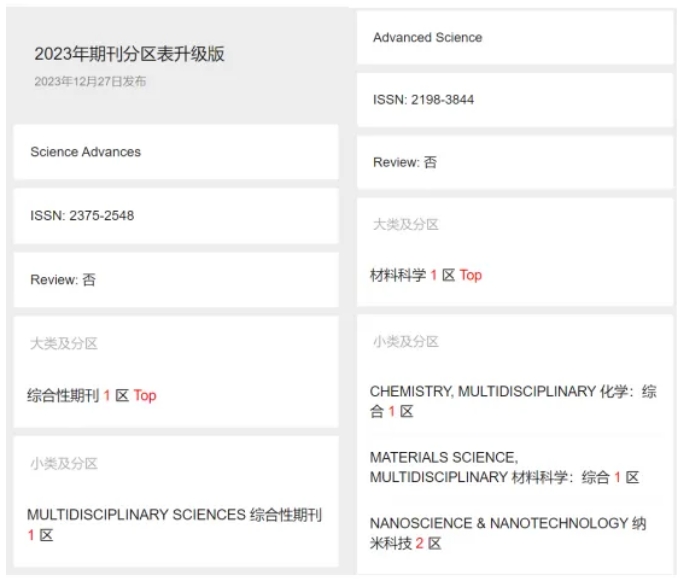Click CHEMISTRY, MULTIDISCIPLINARY 化学 entry

[x=513, y=401]
